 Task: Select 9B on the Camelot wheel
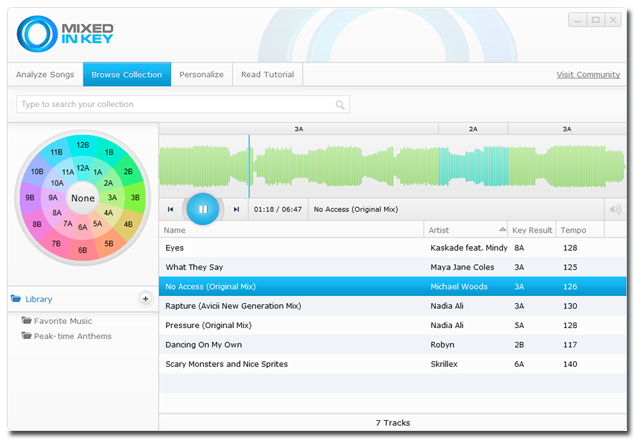tap(30, 198)
